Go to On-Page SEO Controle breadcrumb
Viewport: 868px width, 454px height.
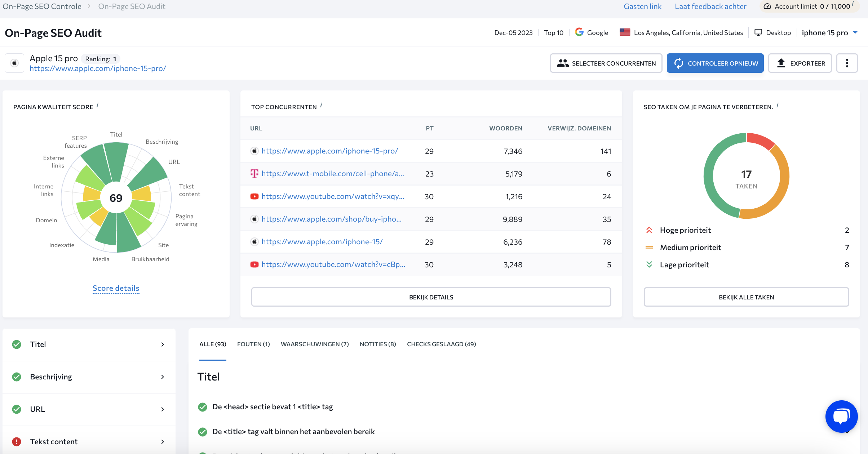click(x=42, y=6)
